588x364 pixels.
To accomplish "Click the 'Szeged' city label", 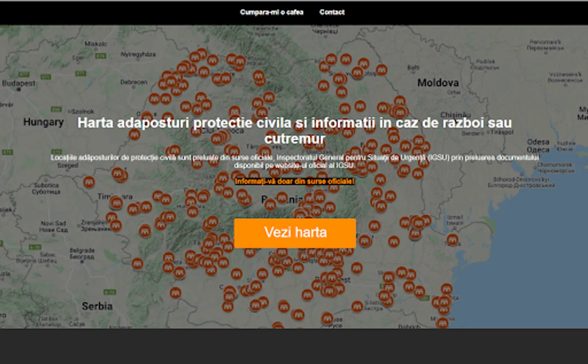I will [x=68, y=165].
